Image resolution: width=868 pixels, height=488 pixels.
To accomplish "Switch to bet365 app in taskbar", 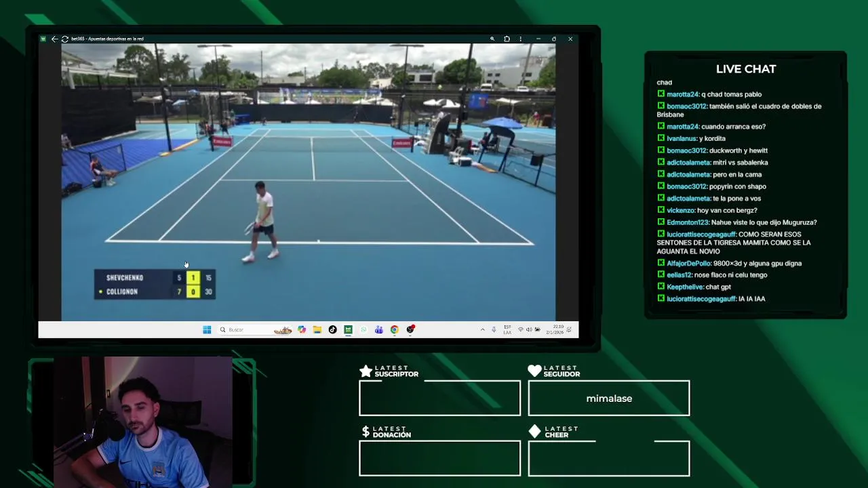I will pyautogui.click(x=348, y=329).
